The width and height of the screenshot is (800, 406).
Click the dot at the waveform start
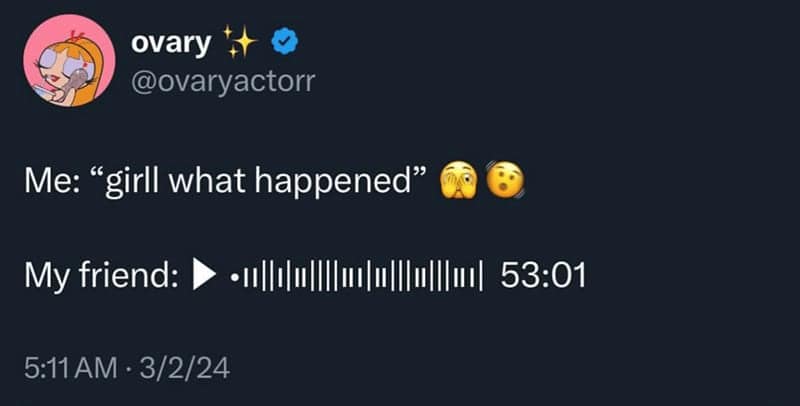233,275
